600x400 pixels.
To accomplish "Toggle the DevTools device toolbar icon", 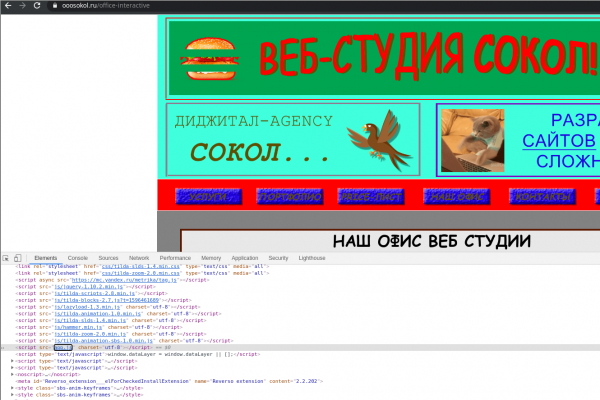I will [x=20, y=258].
